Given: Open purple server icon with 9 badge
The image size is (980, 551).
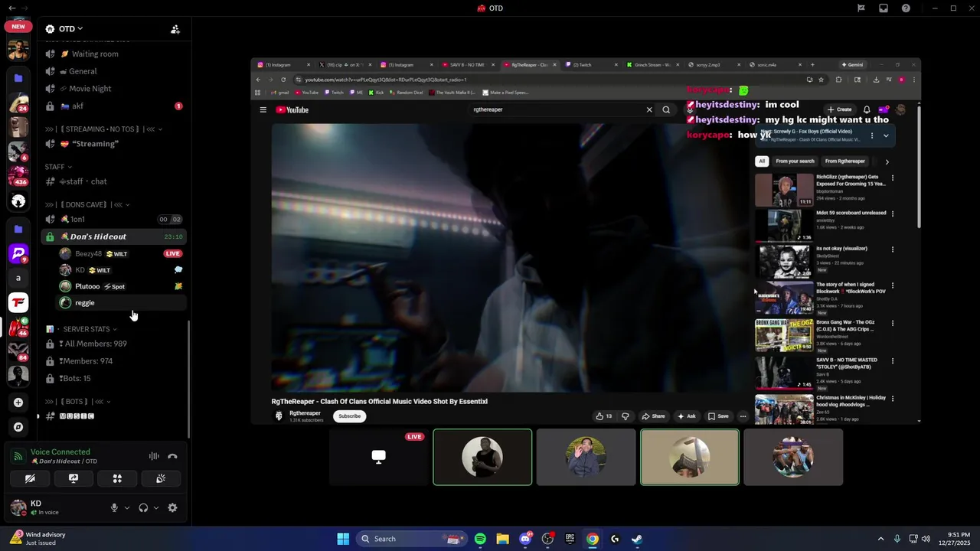Looking at the screenshot, I should 18,253.
